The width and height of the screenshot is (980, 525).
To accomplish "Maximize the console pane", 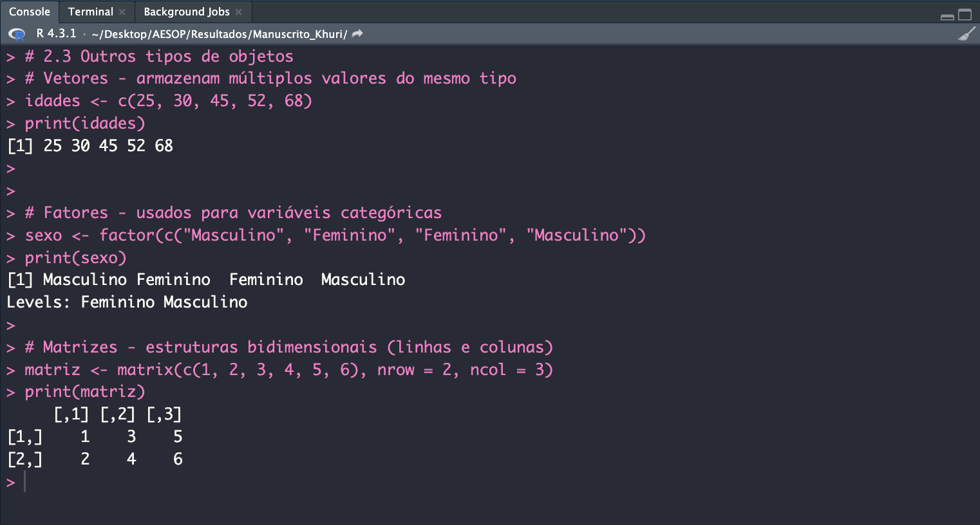I will 965,15.
